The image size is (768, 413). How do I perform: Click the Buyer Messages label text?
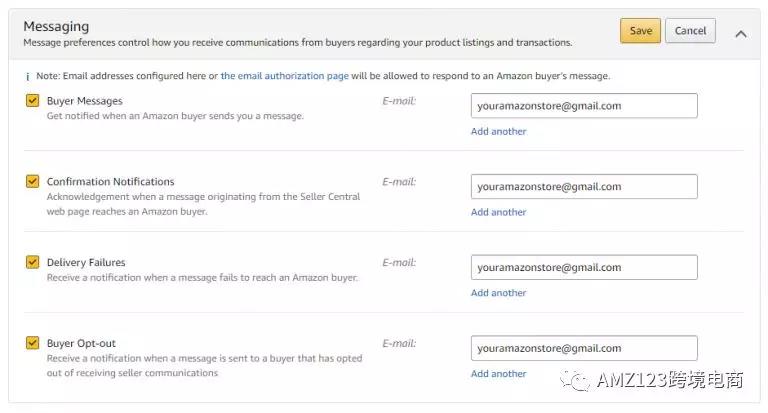click(x=85, y=101)
